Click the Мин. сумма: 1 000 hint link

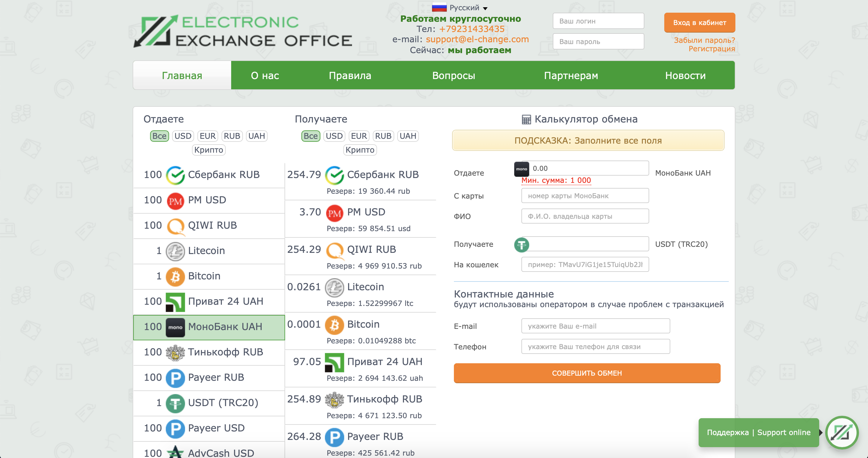pos(556,180)
